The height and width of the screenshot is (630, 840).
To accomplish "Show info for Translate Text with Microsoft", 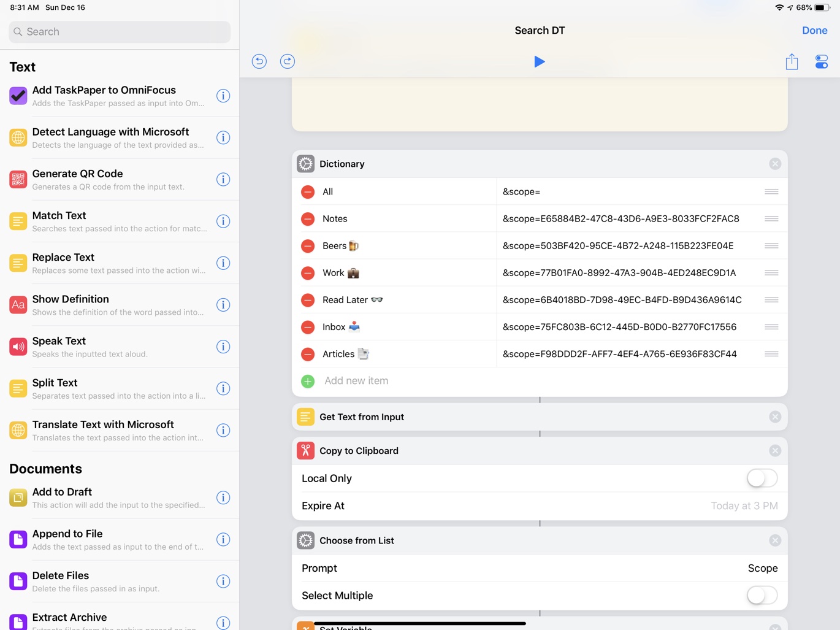I will 223,429.
